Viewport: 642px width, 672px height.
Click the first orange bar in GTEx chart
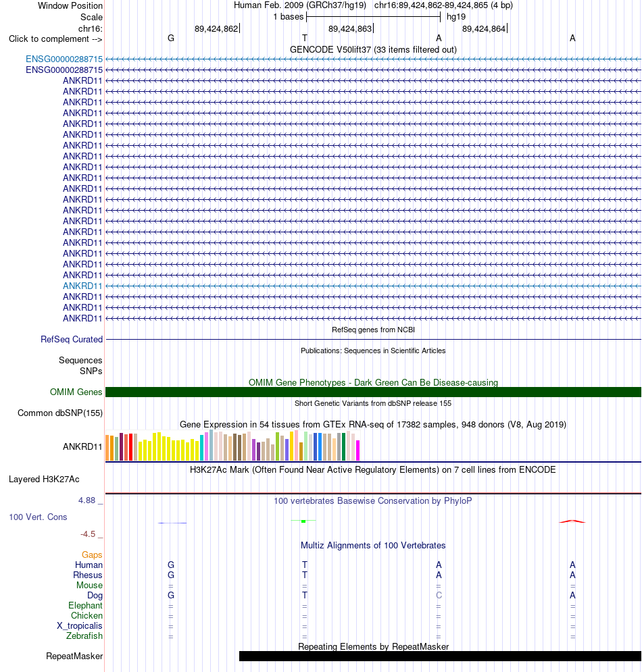coord(107,448)
